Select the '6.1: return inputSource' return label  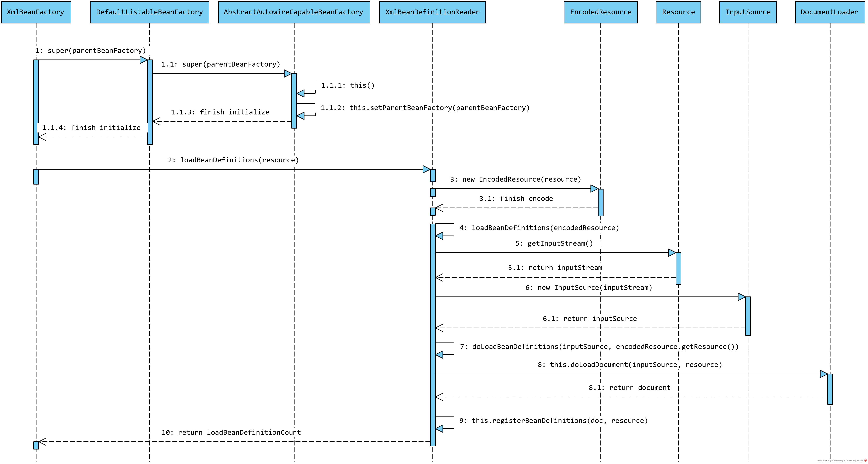pyautogui.click(x=590, y=319)
